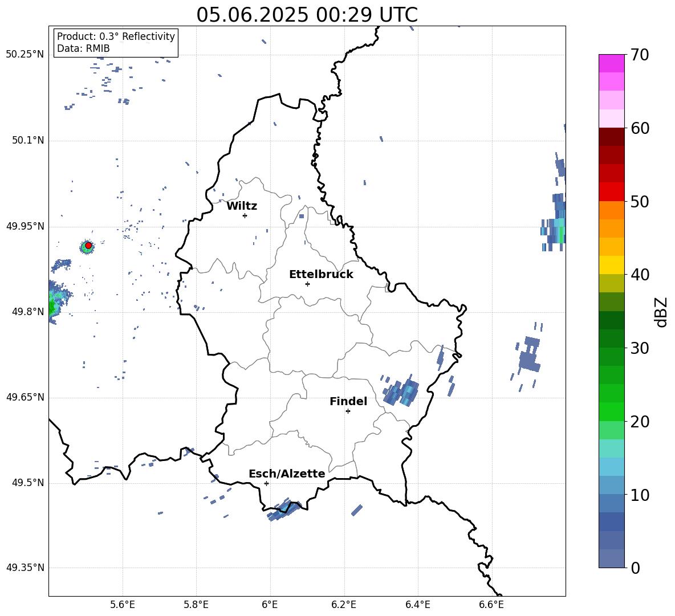Click the 10 colorbar tick label

tap(640, 495)
